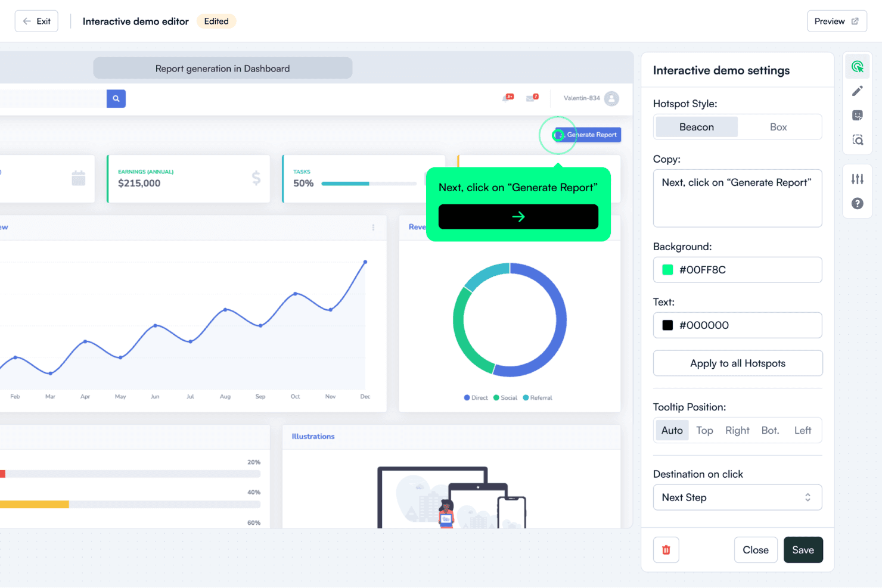This screenshot has height=588, width=882.
Task: Open the Destination on click dropdown
Action: pyautogui.click(x=738, y=497)
